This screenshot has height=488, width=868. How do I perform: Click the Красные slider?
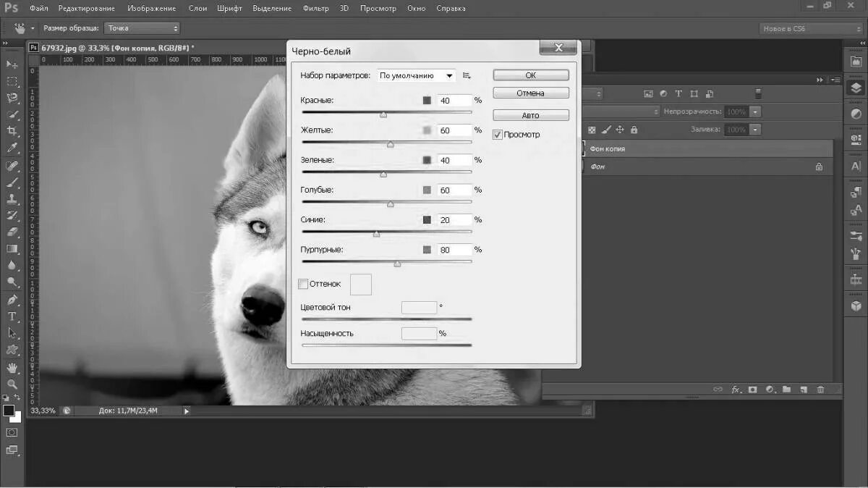(x=387, y=113)
